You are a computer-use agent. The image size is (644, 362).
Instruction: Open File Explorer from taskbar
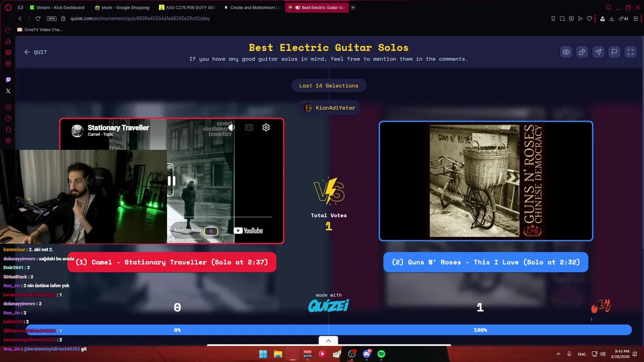(x=278, y=354)
